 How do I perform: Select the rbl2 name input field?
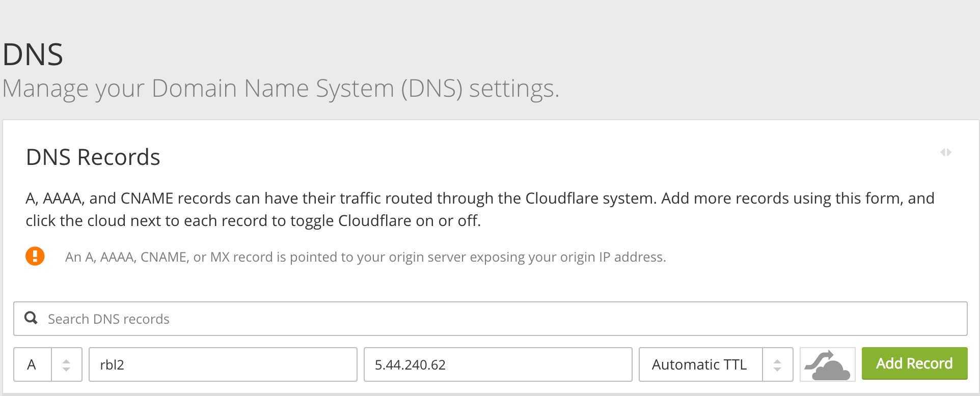coord(223,364)
